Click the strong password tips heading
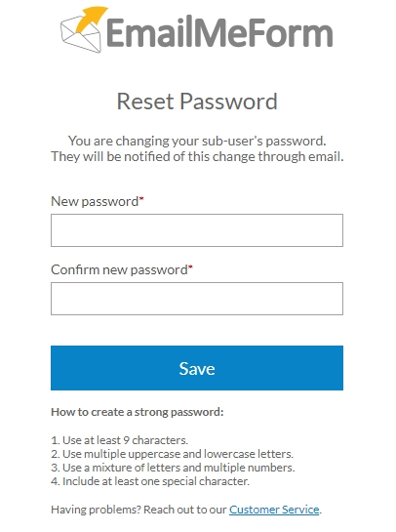 coord(138,412)
